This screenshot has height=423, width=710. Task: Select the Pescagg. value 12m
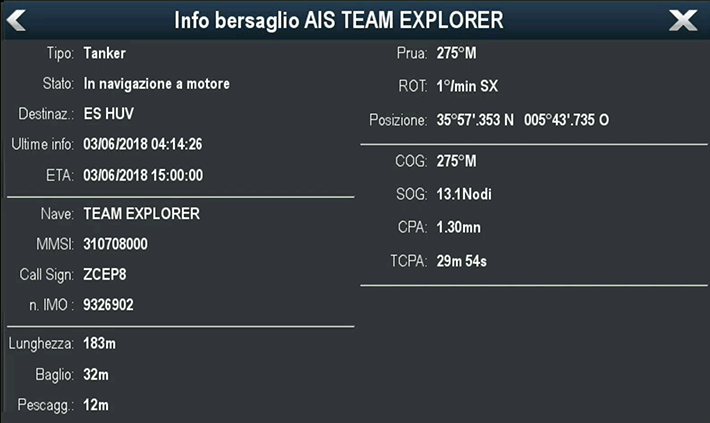(x=96, y=404)
